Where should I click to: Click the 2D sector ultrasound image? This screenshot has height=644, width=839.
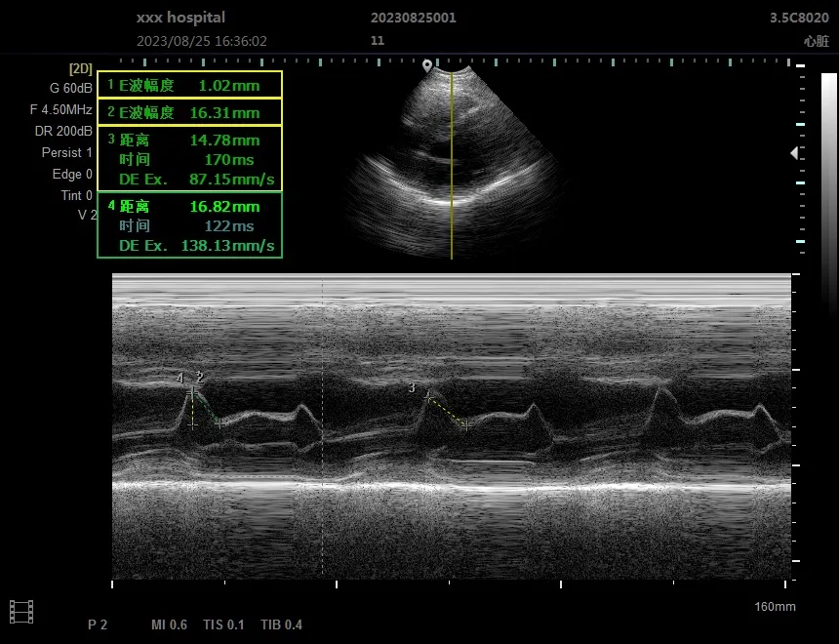tap(455, 163)
